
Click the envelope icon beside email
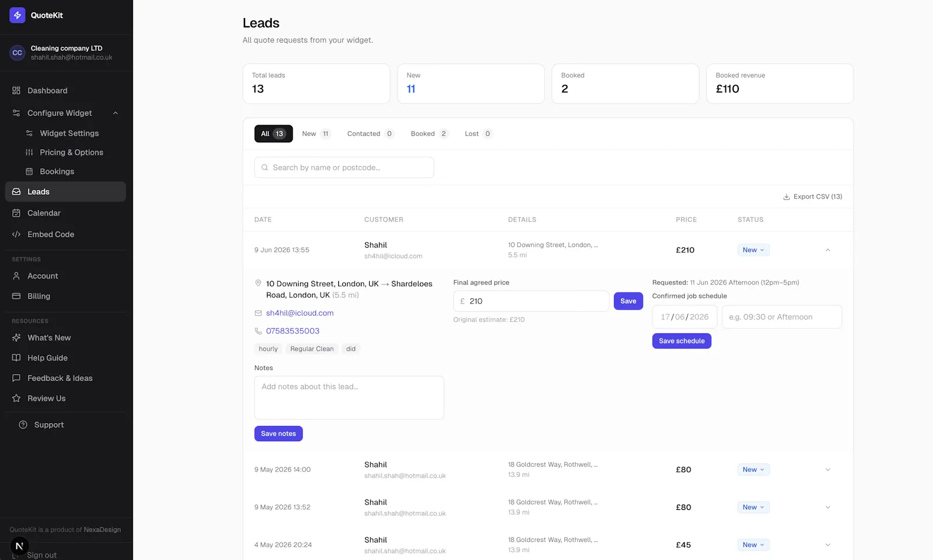258,313
